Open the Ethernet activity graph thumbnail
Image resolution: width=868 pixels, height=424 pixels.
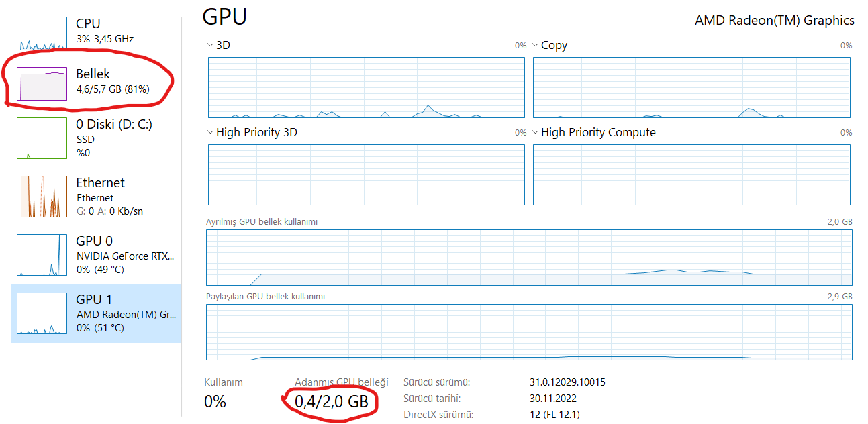pyautogui.click(x=42, y=197)
